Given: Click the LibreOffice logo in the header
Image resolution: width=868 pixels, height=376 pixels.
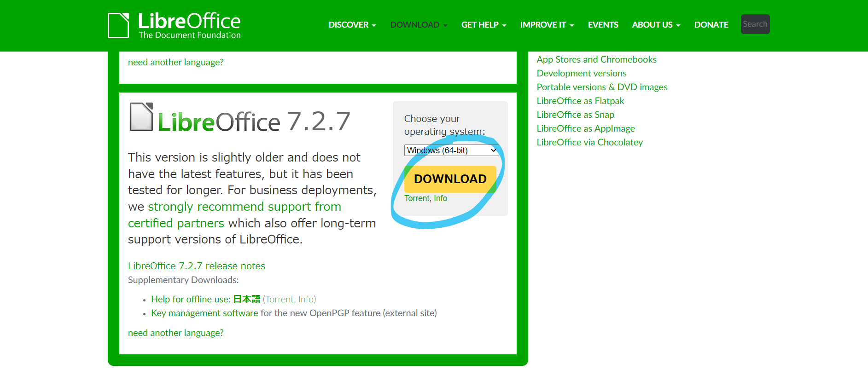Looking at the screenshot, I should point(174,25).
